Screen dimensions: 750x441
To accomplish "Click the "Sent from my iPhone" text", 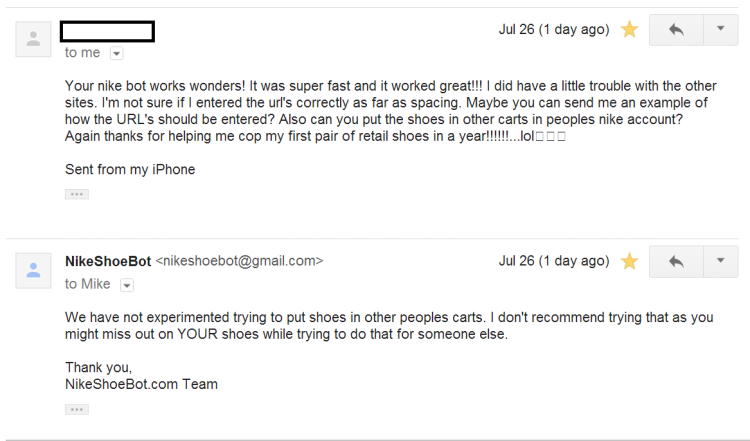I will [x=130, y=169].
